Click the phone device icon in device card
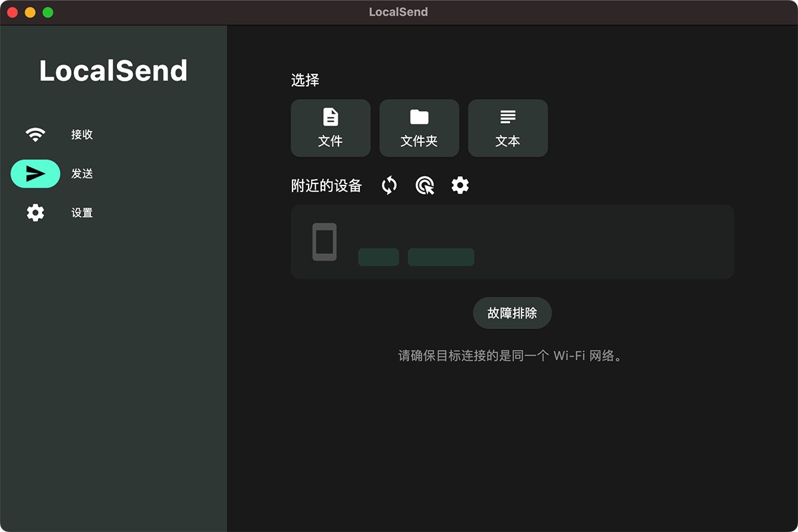 324,242
